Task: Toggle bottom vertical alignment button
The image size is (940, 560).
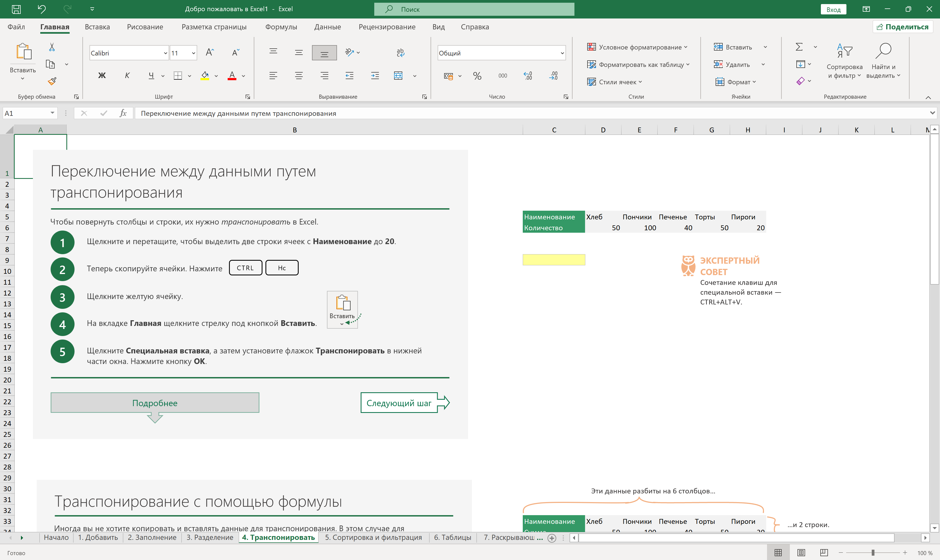Action: pyautogui.click(x=324, y=53)
